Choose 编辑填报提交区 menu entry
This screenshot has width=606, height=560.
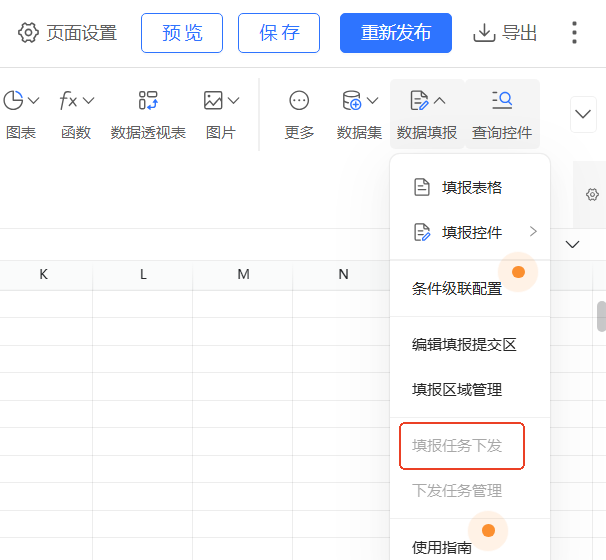point(464,344)
